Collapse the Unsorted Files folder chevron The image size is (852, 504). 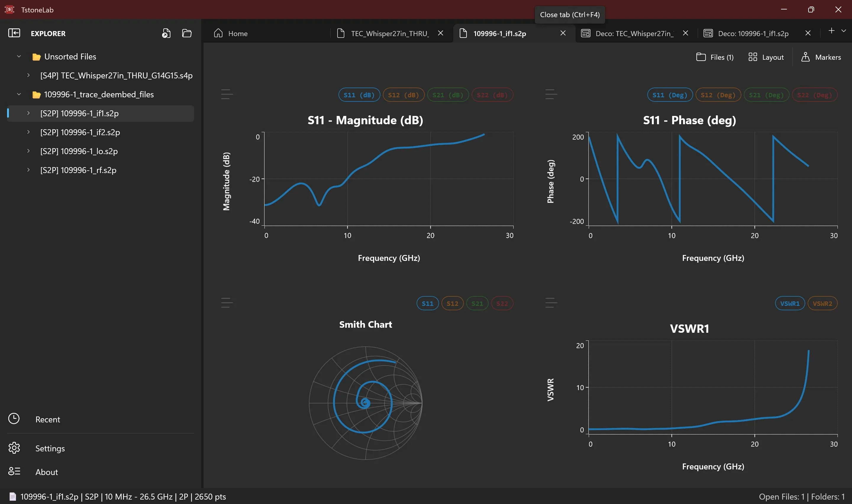click(19, 56)
